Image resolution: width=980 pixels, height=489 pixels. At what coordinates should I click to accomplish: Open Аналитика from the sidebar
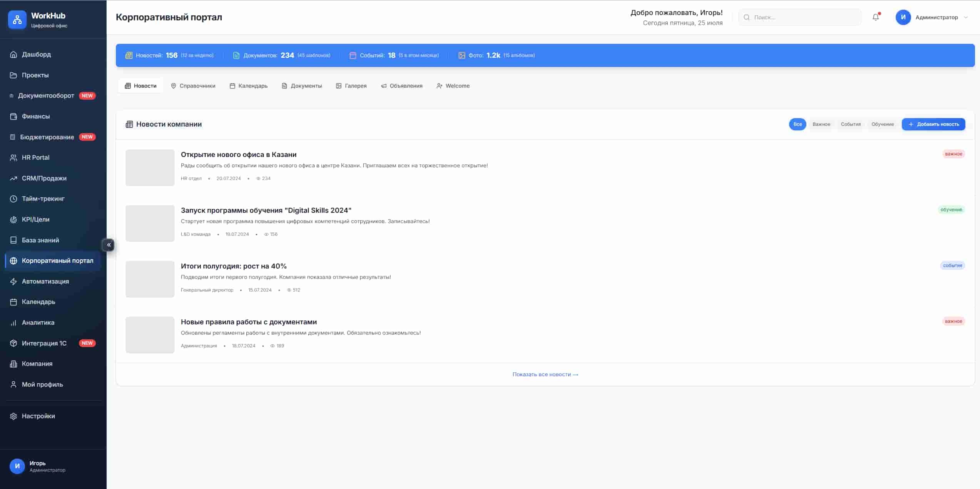[x=38, y=322]
